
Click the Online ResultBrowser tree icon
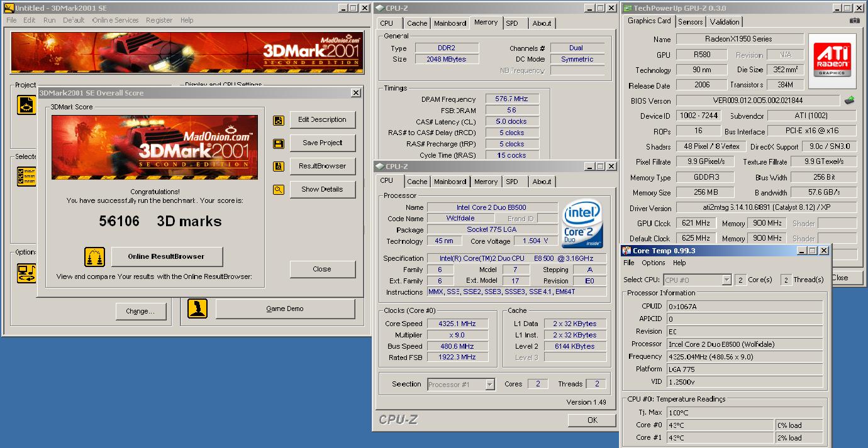[x=94, y=257]
